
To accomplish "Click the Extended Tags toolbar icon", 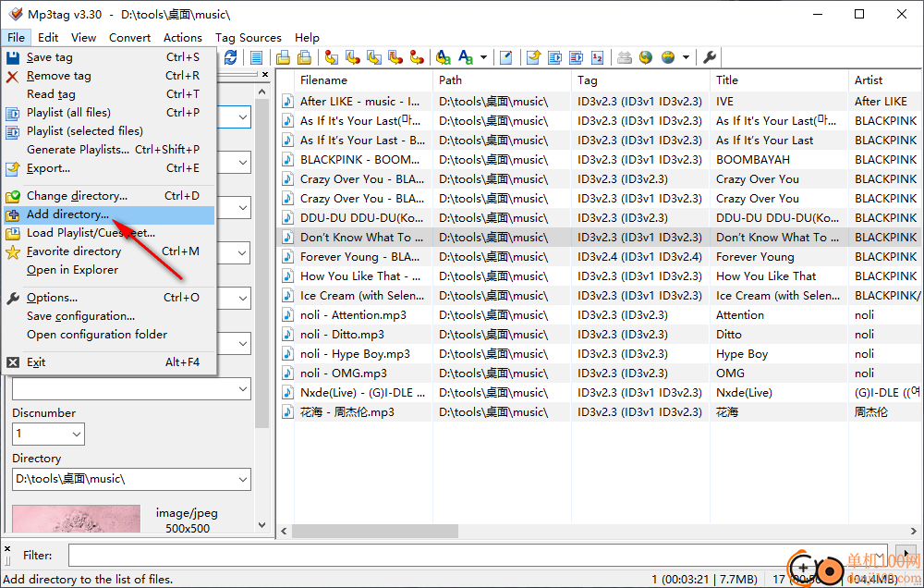I will tap(505, 57).
